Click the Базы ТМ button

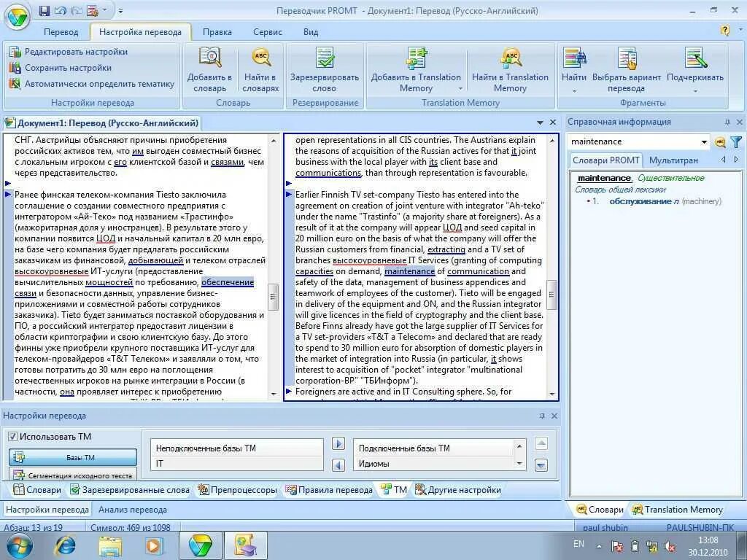click(x=73, y=458)
